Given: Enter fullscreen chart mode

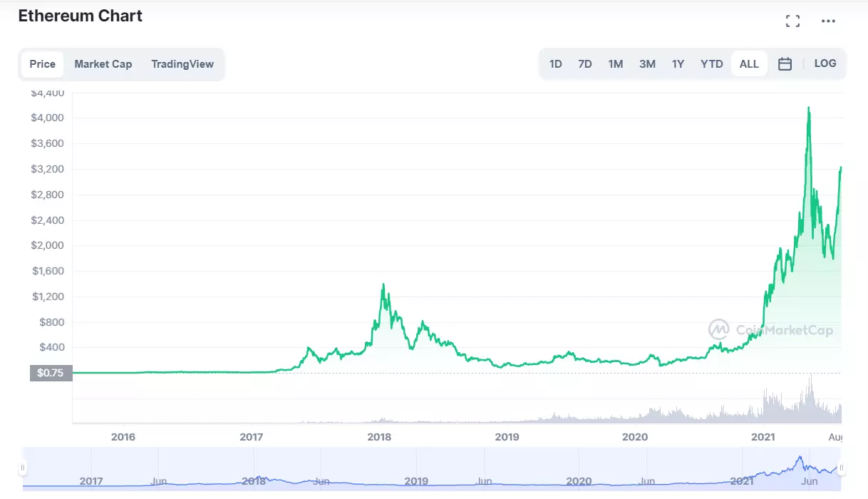Looking at the screenshot, I should pyautogui.click(x=792, y=21).
